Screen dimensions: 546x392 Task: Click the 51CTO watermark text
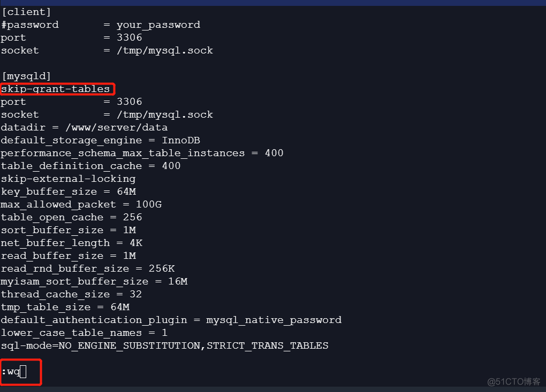click(x=514, y=381)
